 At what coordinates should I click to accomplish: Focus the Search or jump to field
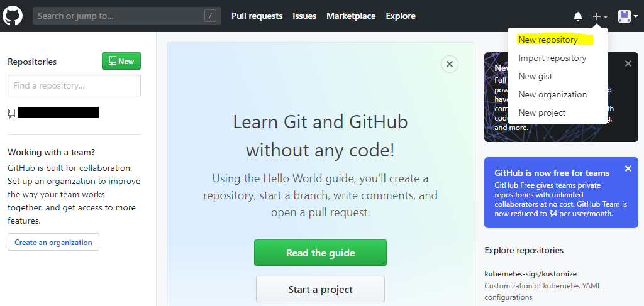(127, 16)
